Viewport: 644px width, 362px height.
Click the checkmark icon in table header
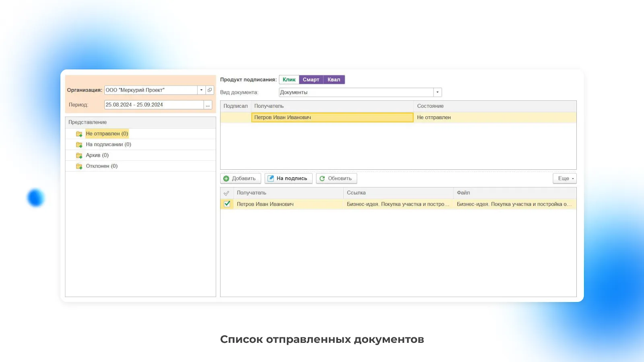click(227, 193)
